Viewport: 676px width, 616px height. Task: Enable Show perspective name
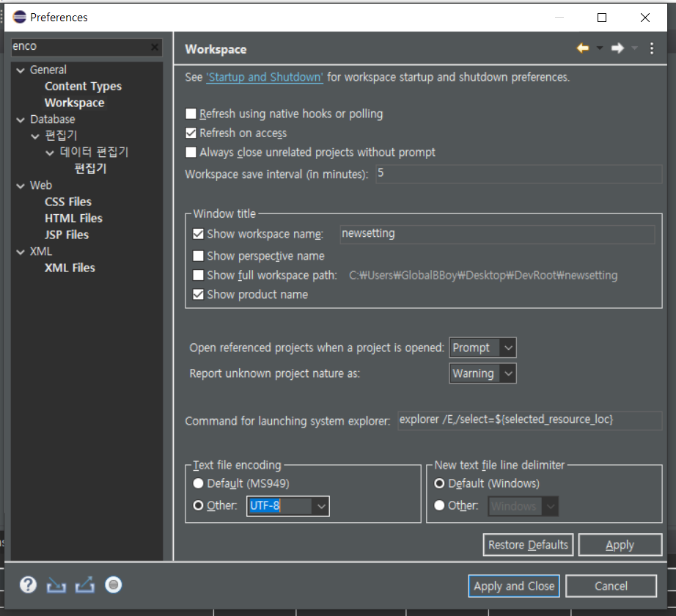point(198,256)
